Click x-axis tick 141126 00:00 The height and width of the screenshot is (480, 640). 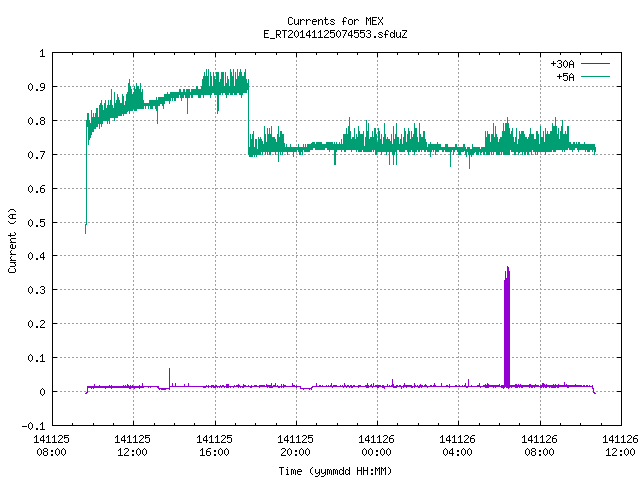tap(376, 446)
